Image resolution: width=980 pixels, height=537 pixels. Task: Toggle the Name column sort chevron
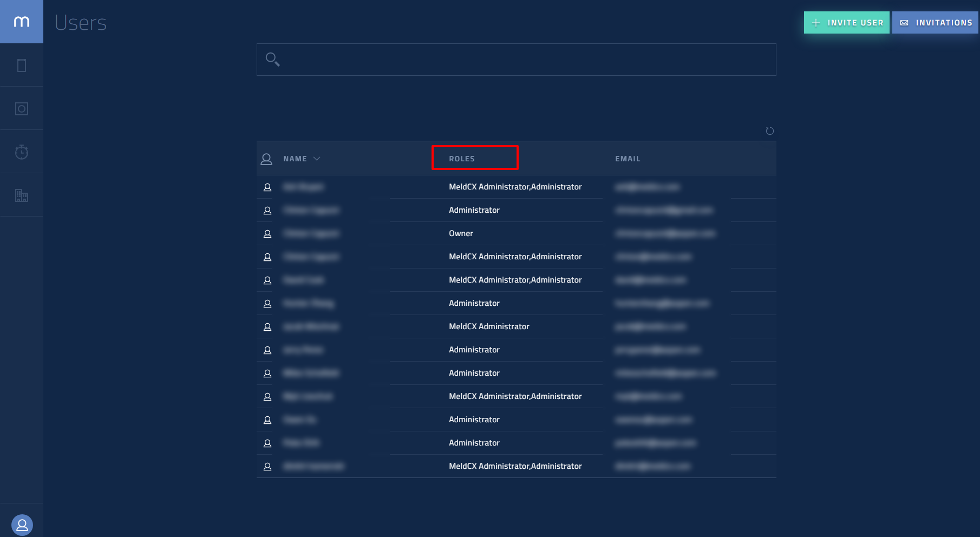[x=317, y=159]
